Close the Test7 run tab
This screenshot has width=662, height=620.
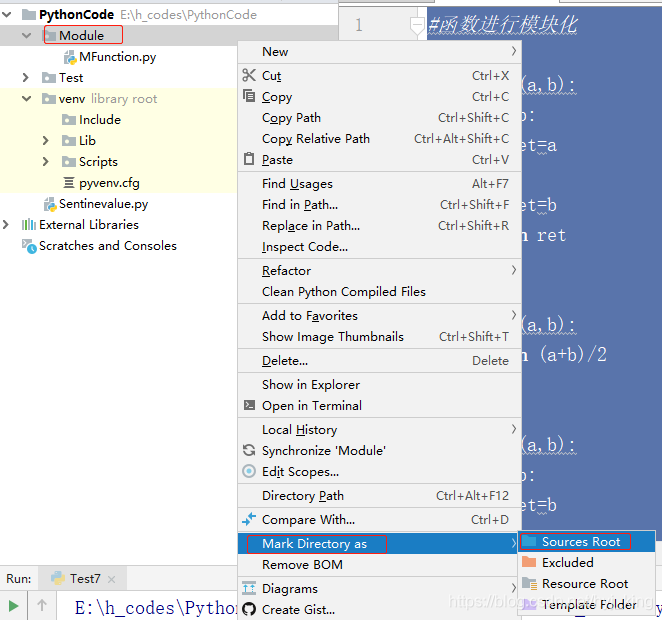[111, 579]
